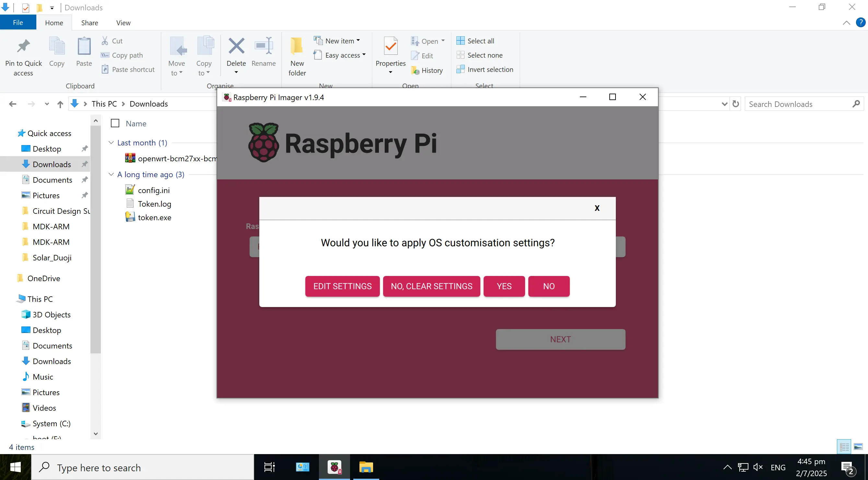
Task: Click Invert selection in ribbon
Action: click(485, 69)
